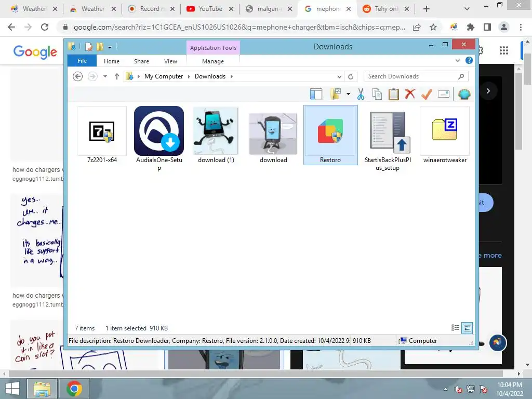Open the Manage ribbon tab
This screenshot has width=532, height=399.
(x=213, y=61)
